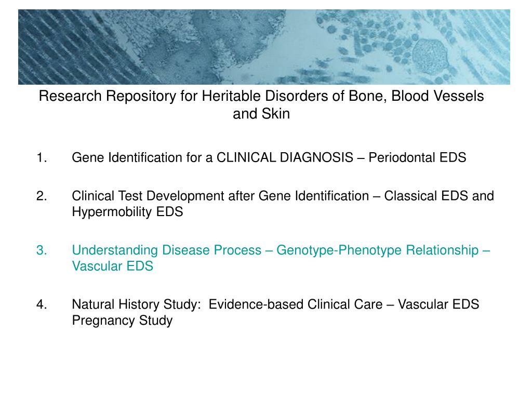532x399 pixels.
Task: Click Hypermobility EDS text in item 2
Action: point(127,212)
